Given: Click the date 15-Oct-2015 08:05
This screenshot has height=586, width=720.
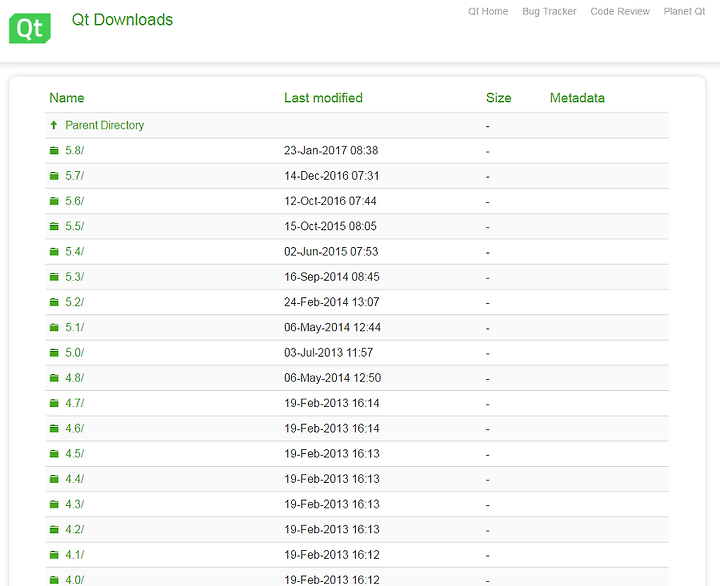Looking at the screenshot, I should tap(330, 226).
